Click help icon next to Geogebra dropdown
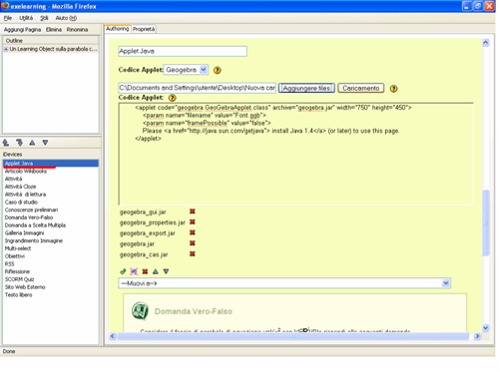Viewport: 500px width, 372px height. point(217,70)
